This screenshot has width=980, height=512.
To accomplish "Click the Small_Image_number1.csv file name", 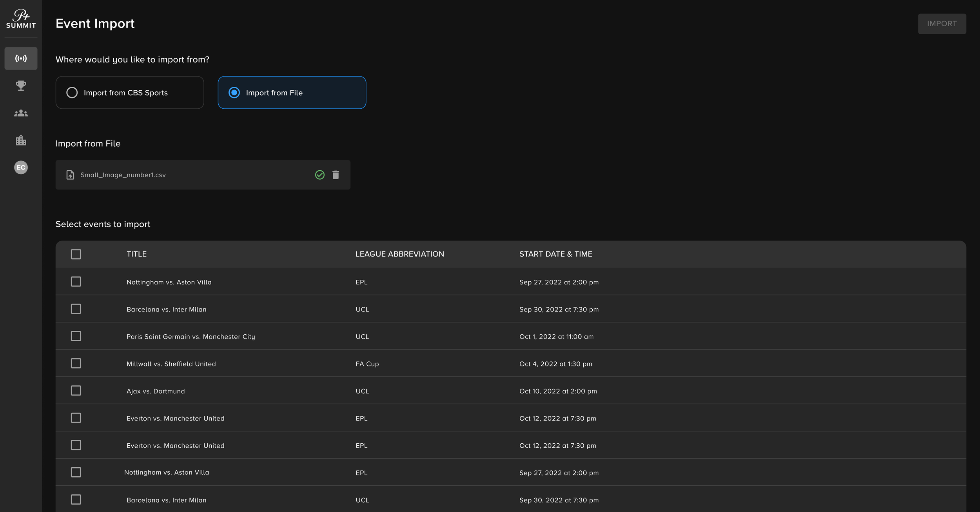I will point(123,175).
